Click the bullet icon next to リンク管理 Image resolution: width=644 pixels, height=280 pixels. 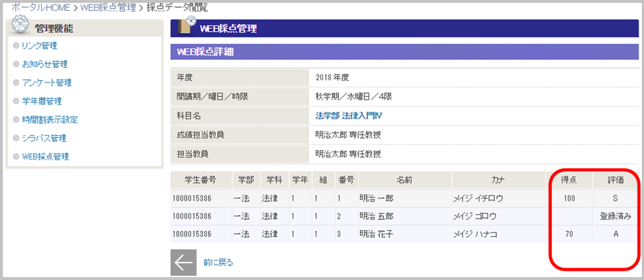click(16, 46)
